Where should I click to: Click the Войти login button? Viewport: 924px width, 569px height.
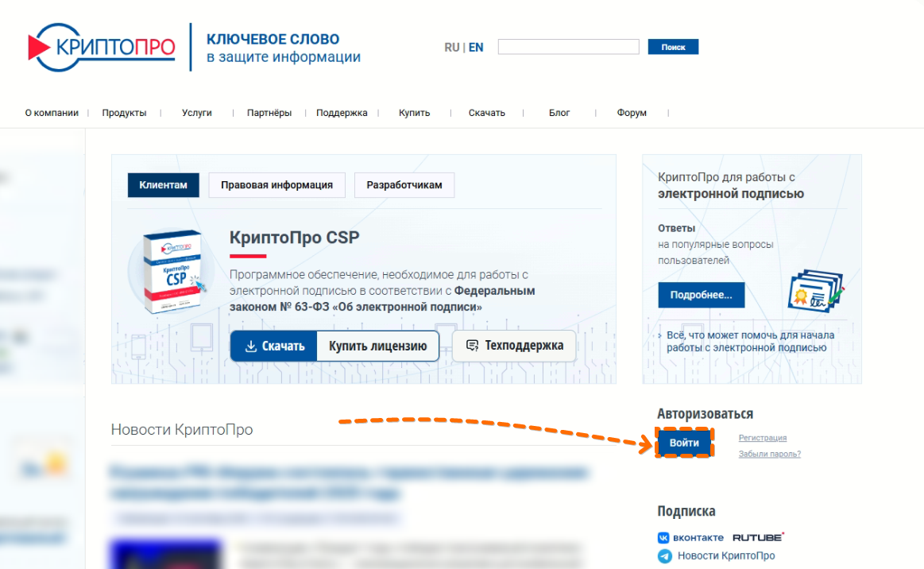[x=684, y=443]
